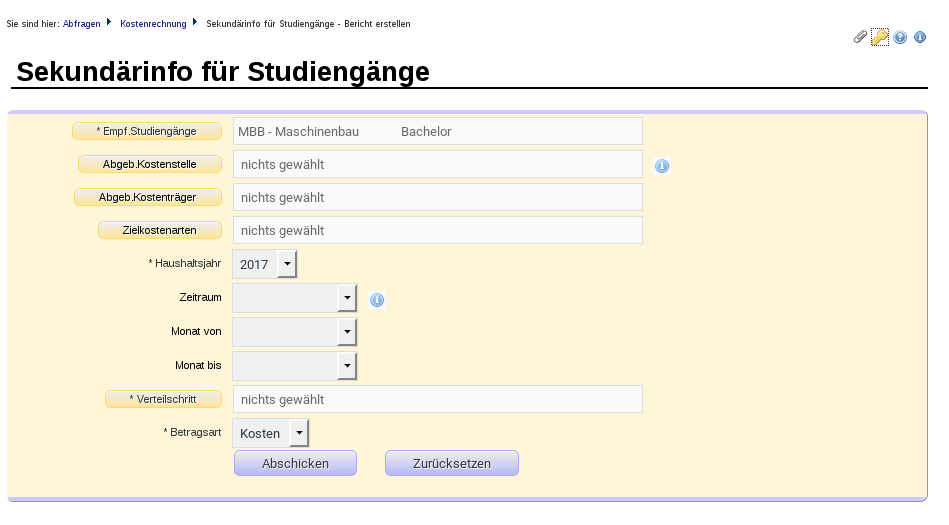The height and width of the screenshot is (525, 949).
Task: Show info next to Abgeb.Kostenstelle field
Action: pyautogui.click(x=662, y=165)
